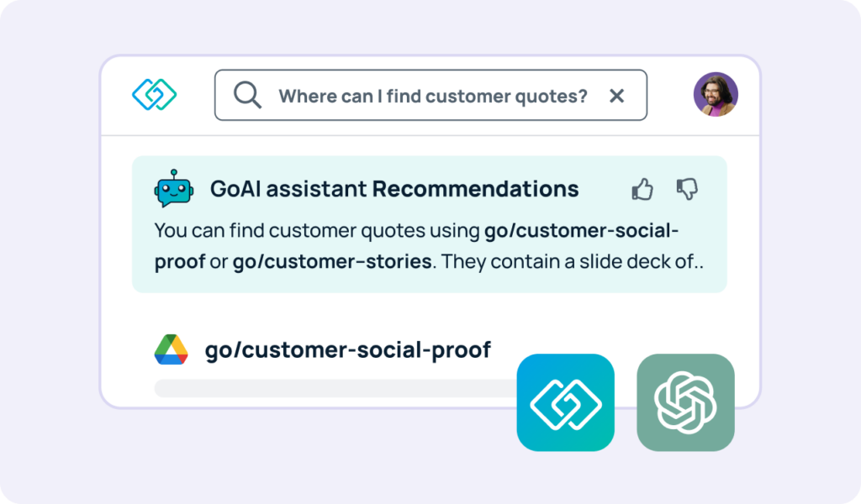This screenshot has width=861, height=504.
Task: Give the recommendation a thumbs down
Action: [x=687, y=189]
